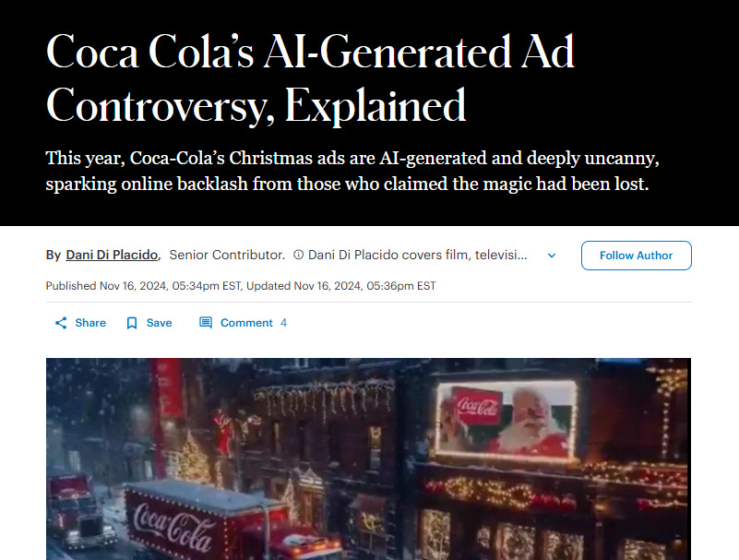Click the share arrow icon
The height and width of the screenshot is (560, 739).
point(61,323)
